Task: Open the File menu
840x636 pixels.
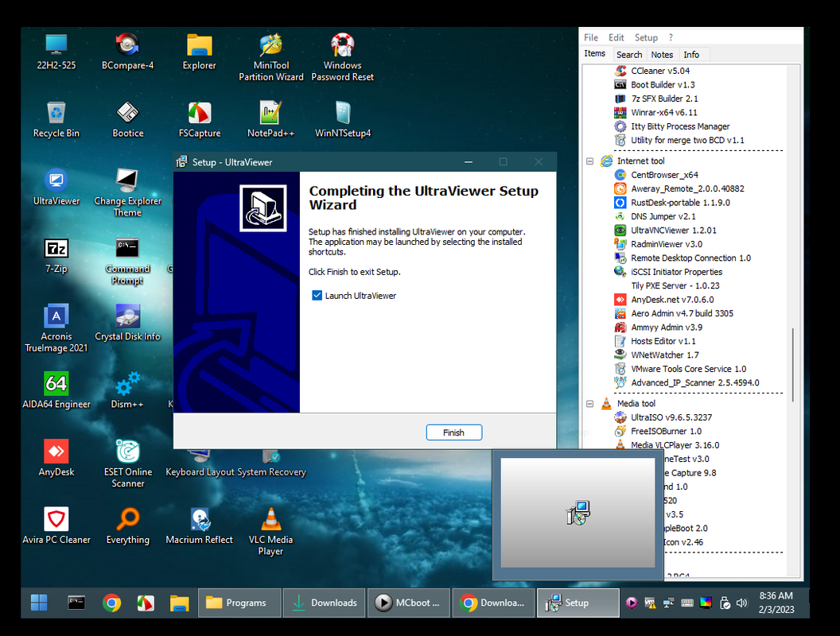Action: 591,37
